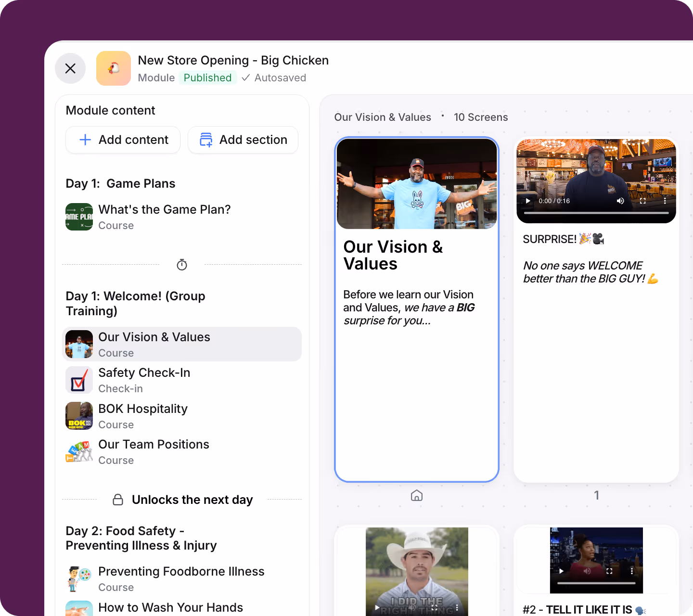
Task: Open Safety Check-In item
Action: point(182,380)
